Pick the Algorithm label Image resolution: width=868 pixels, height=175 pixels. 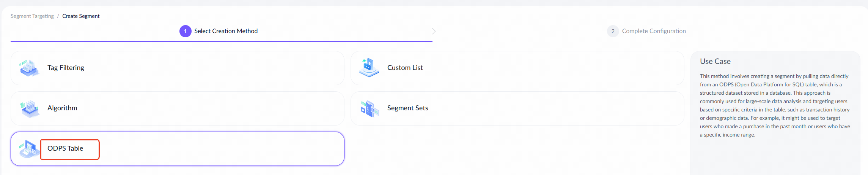coord(62,108)
